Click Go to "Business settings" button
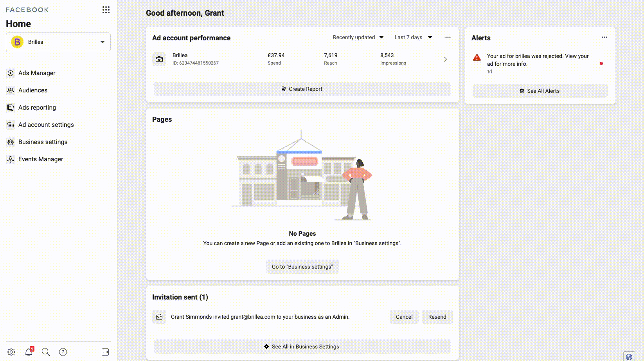Image resolution: width=644 pixels, height=361 pixels. point(302,267)
